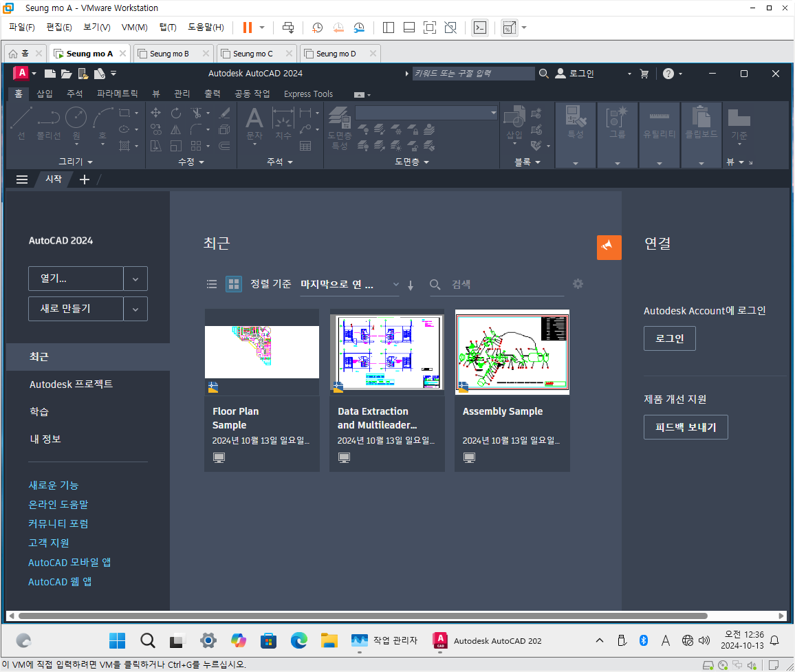This screenshot has width=795, height=672.
Task: Click the horizontal scrollbar at VM bottom
Action: [x=363, y=616]
